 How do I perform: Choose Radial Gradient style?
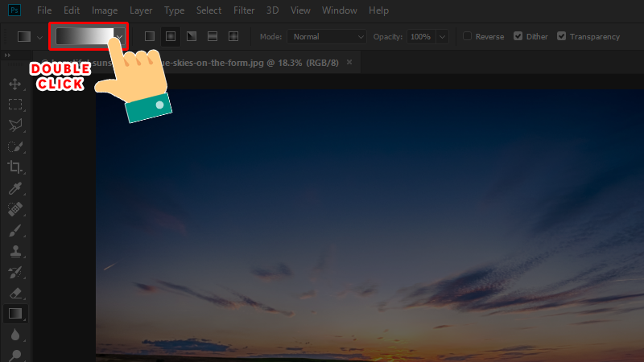171,36
